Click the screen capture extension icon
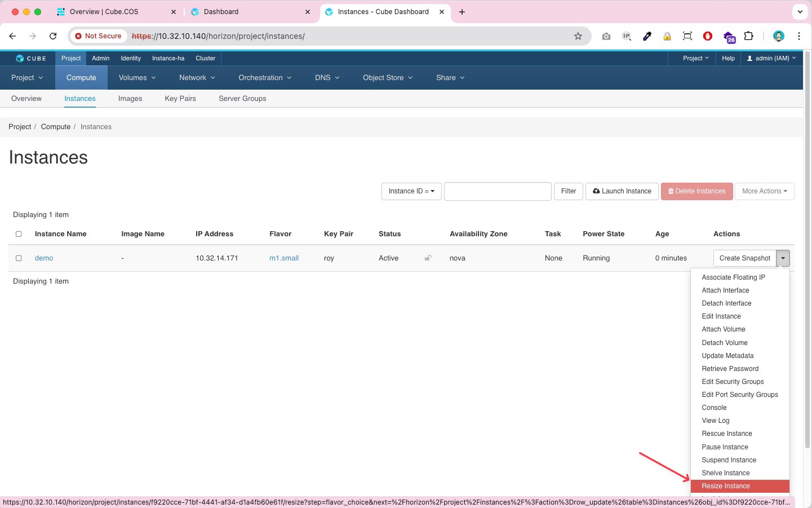 point(687,36)
